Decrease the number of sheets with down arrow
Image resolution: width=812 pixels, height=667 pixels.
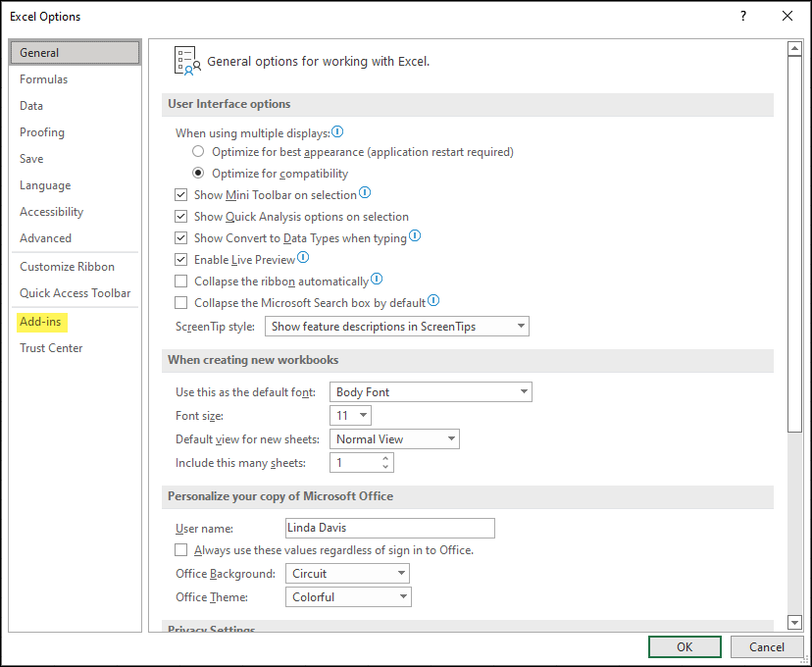coord(385,467)
